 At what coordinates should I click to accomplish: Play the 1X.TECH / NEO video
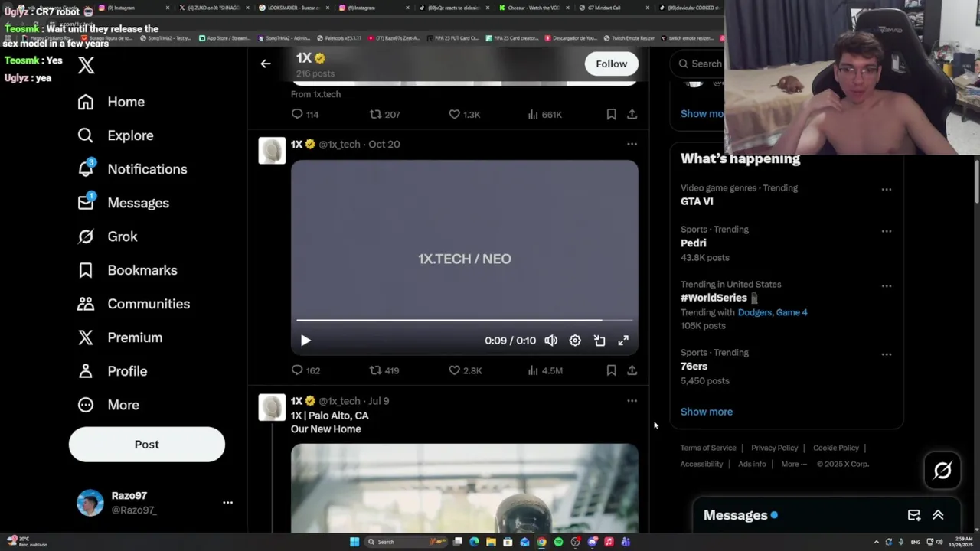coord(305,341)
